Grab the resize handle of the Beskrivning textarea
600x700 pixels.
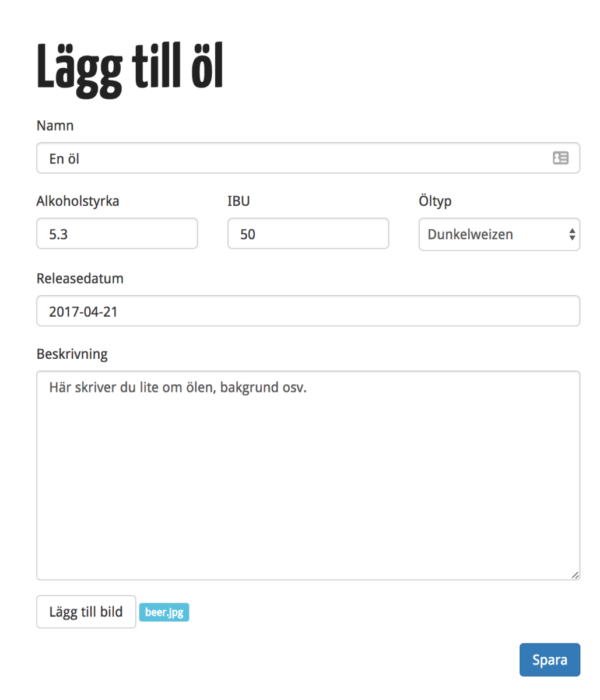pos(575,575)
